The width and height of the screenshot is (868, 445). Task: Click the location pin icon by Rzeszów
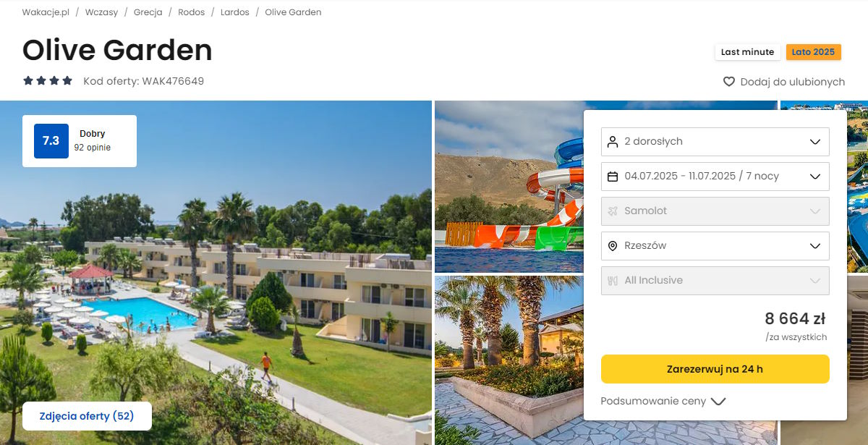point(613,245)
